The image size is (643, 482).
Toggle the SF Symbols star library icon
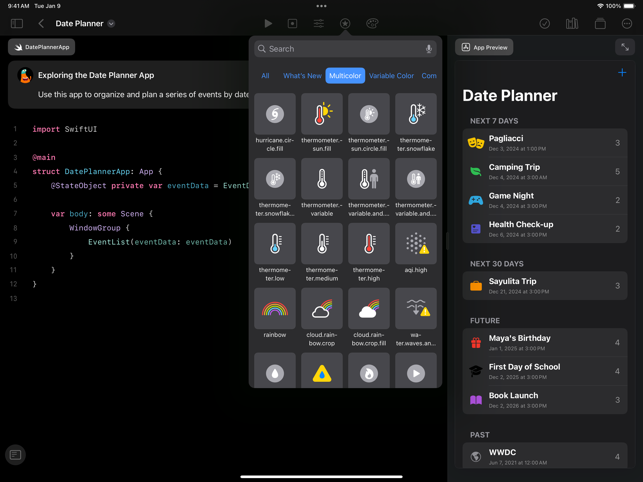[x=345, y=23]
